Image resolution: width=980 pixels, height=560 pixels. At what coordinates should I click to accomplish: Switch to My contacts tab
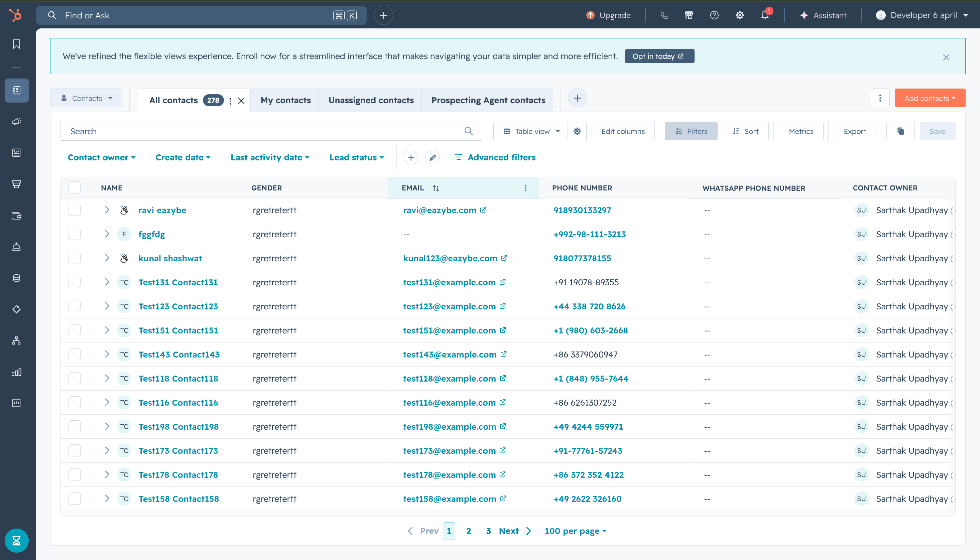[285, 100]
